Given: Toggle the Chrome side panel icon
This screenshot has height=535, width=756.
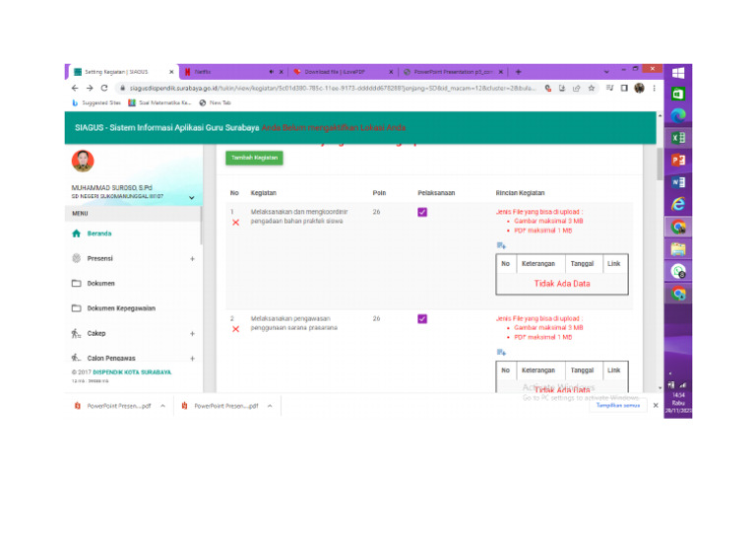Looking at the screenshot, I should 624,89.
